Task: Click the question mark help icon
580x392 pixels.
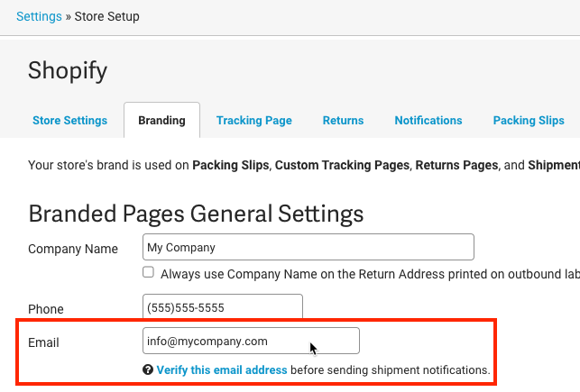Action: coord(148,369)
